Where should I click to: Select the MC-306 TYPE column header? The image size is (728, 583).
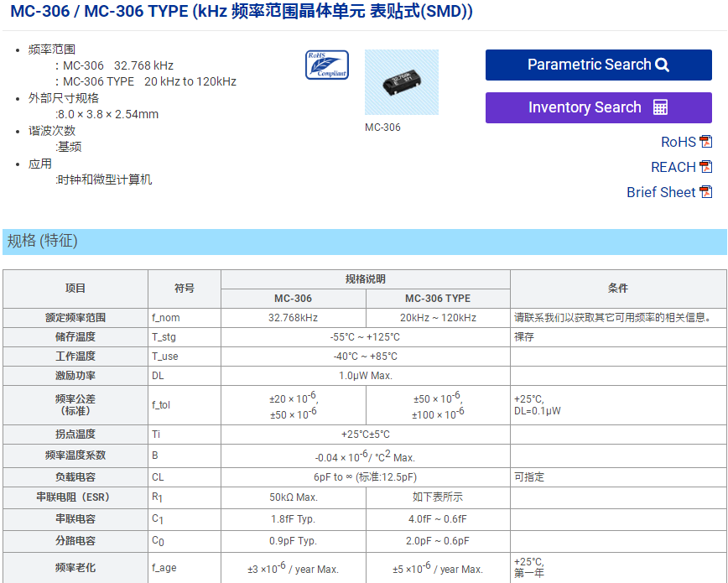(x=438, y=299)
